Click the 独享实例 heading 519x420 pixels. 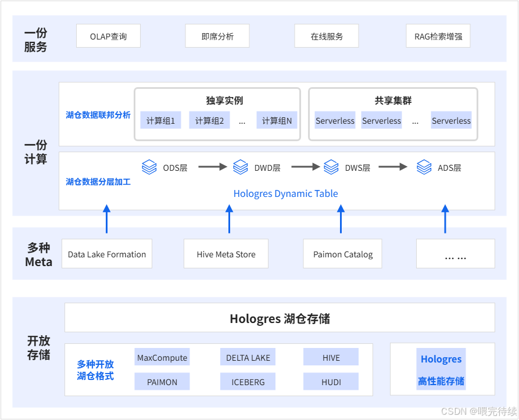pos(224,100)
